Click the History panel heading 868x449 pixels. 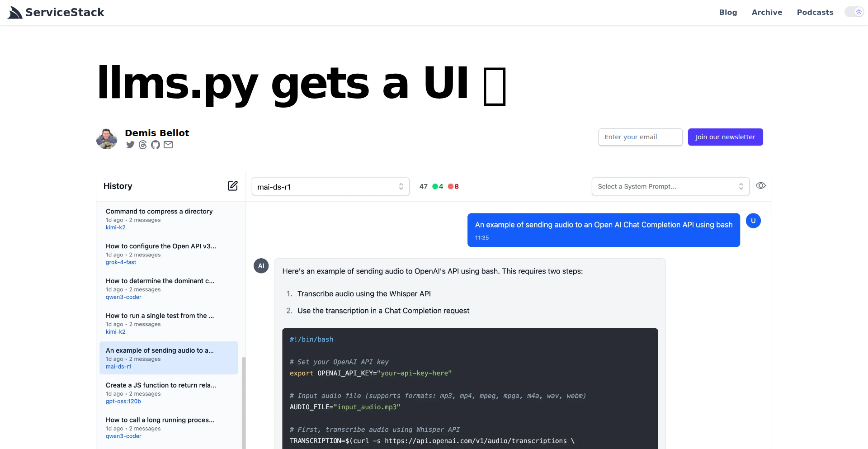click(118, 186)
